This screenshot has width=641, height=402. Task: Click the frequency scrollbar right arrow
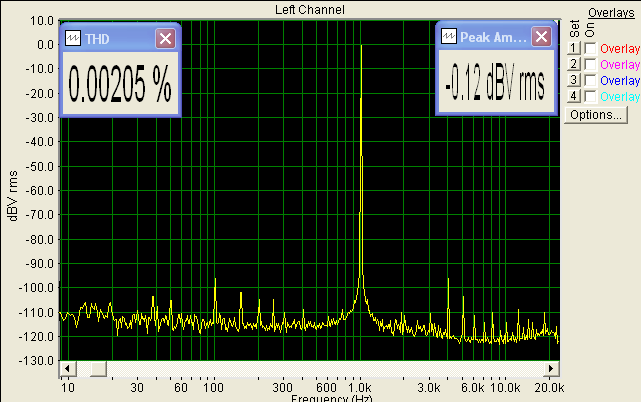click(x=551, y=369)
